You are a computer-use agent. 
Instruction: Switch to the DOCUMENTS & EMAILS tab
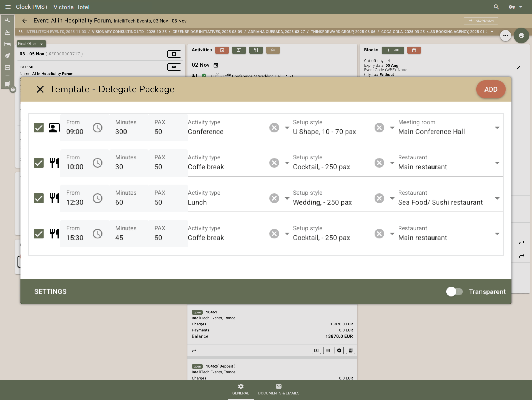click(x=278, y=390)
